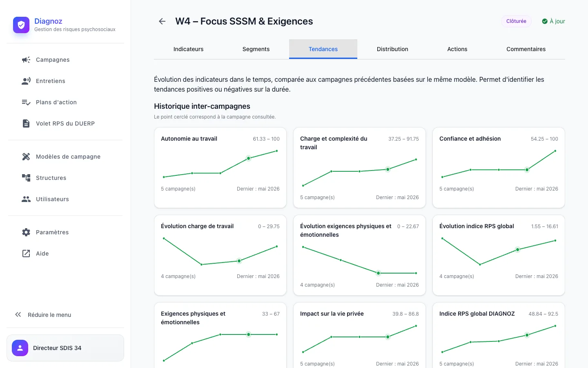The image size is (588, 368).
Task: Click the Plans d'action checklist icon
Action: tap(26, 102)
